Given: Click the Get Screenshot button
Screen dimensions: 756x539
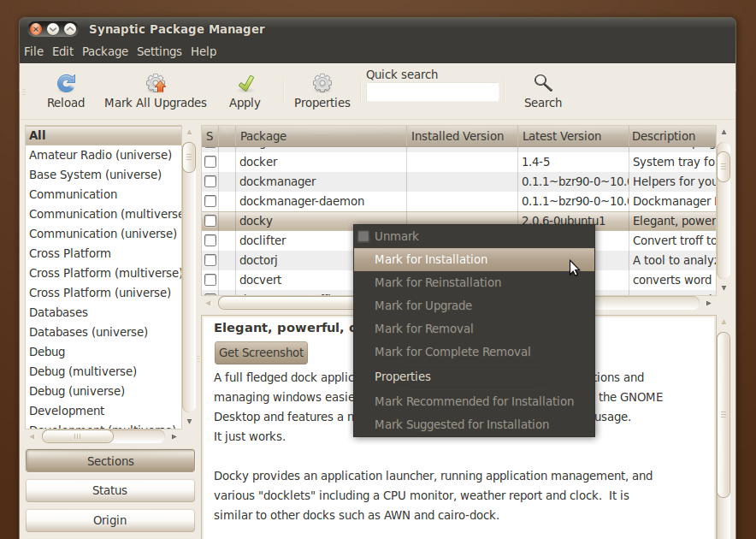Looking at the screenshot, I should pyautogui.click(x=261, y=352).
